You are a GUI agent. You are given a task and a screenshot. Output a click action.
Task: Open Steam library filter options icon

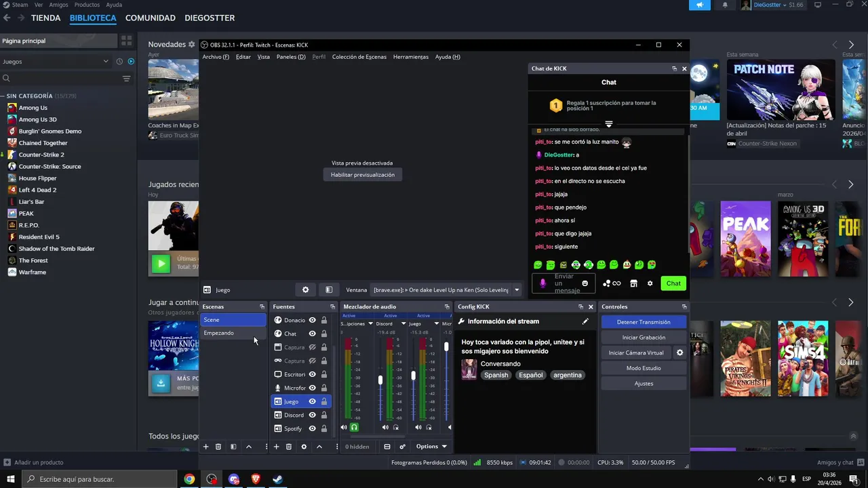tap(126, 79)
